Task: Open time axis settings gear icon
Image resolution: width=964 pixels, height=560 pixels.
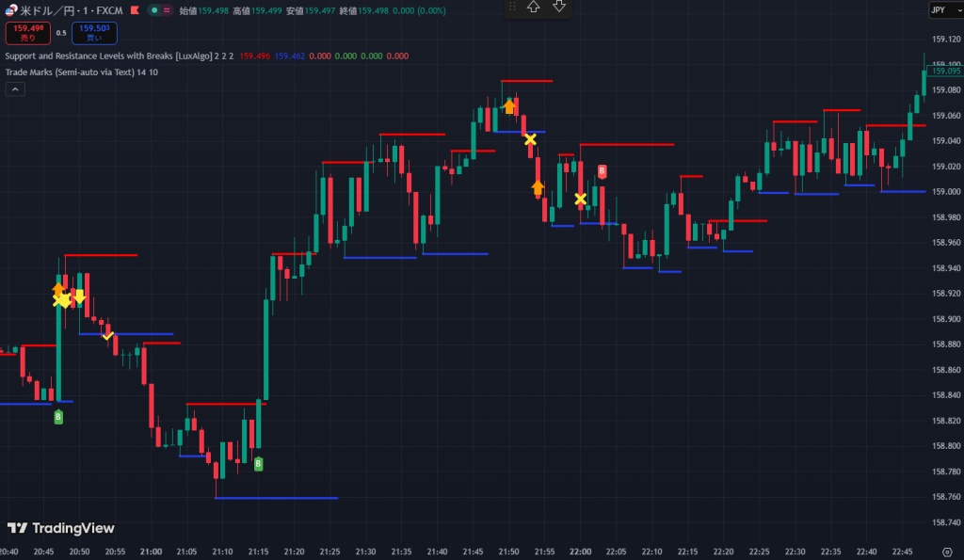Action: (x=946, y=551)
